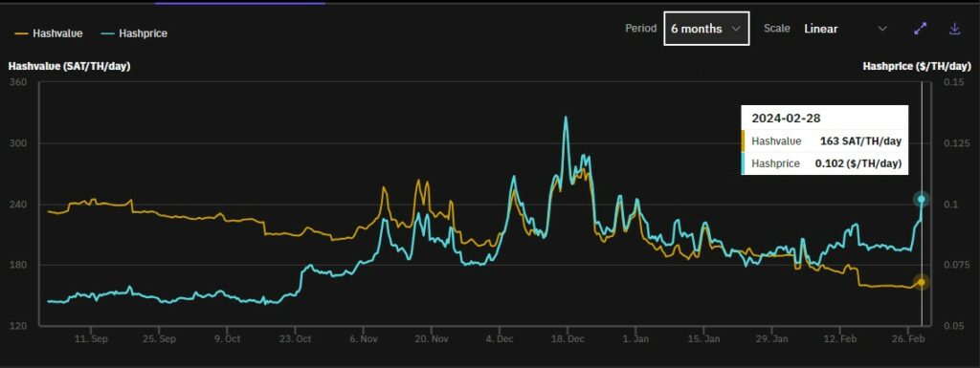Click the 240 left axis value

[18, 205]
